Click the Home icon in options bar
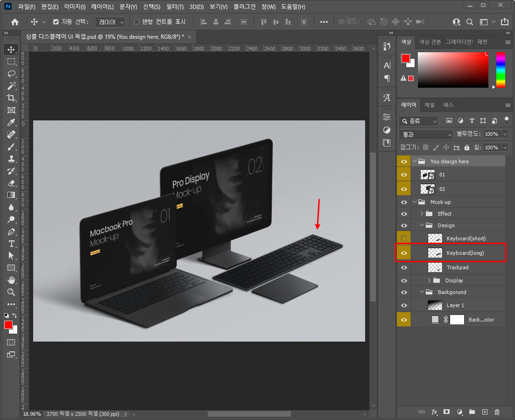Viewport: 515px width, 420px height. point(15,22)
